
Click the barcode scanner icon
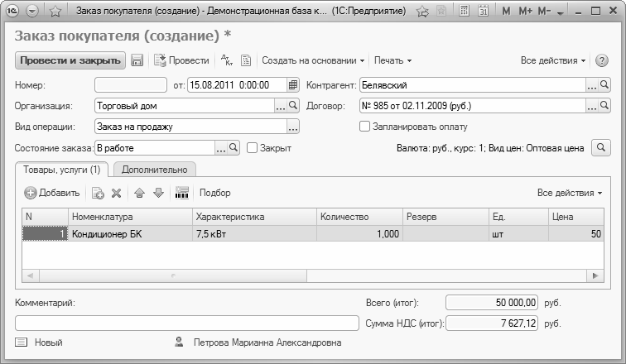point(182,193)
